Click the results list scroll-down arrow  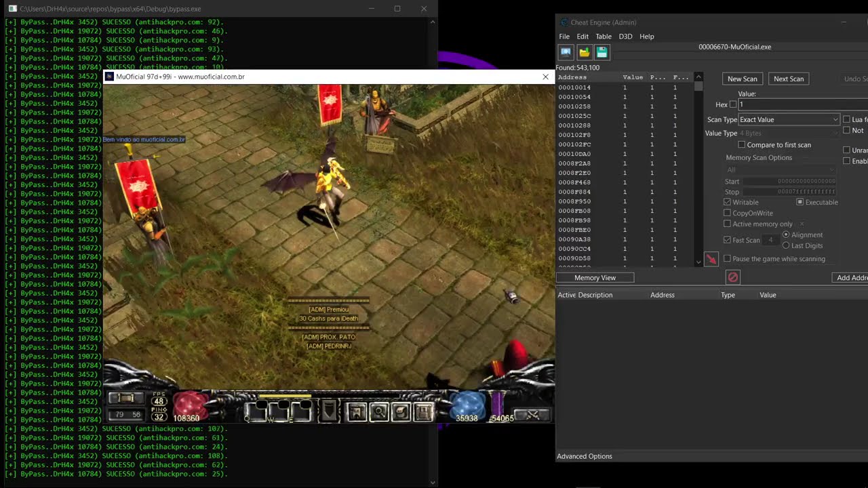point(698,262)
